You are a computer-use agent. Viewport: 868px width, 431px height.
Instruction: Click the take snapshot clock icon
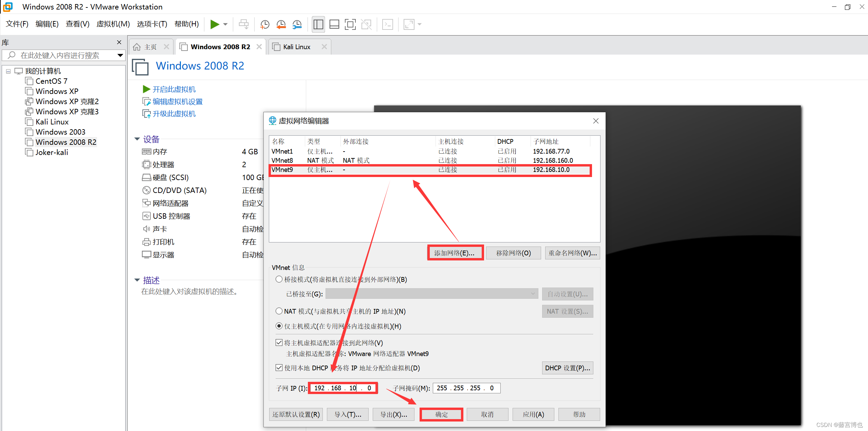pyautogui.click(x=265, y=24)
